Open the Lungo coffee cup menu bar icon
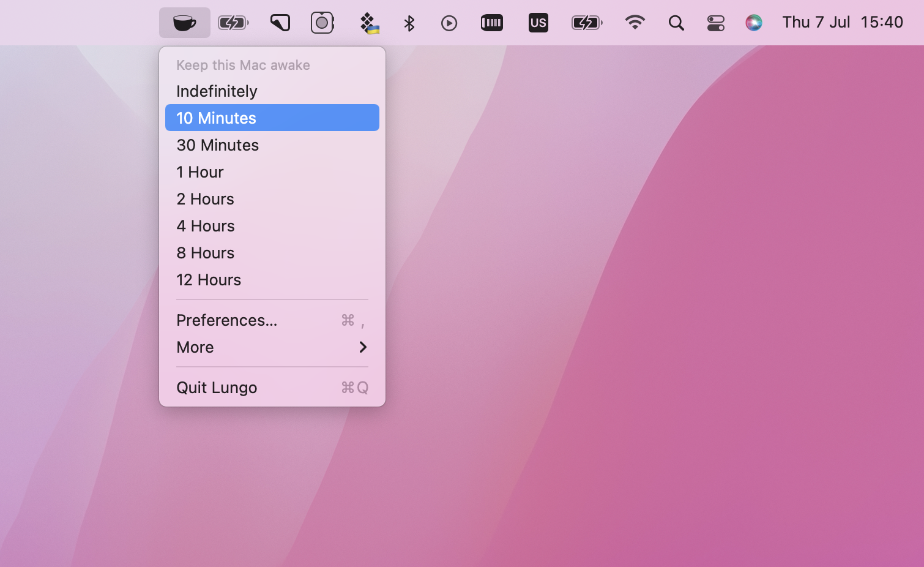924x567 pixels. coord(184,22)
